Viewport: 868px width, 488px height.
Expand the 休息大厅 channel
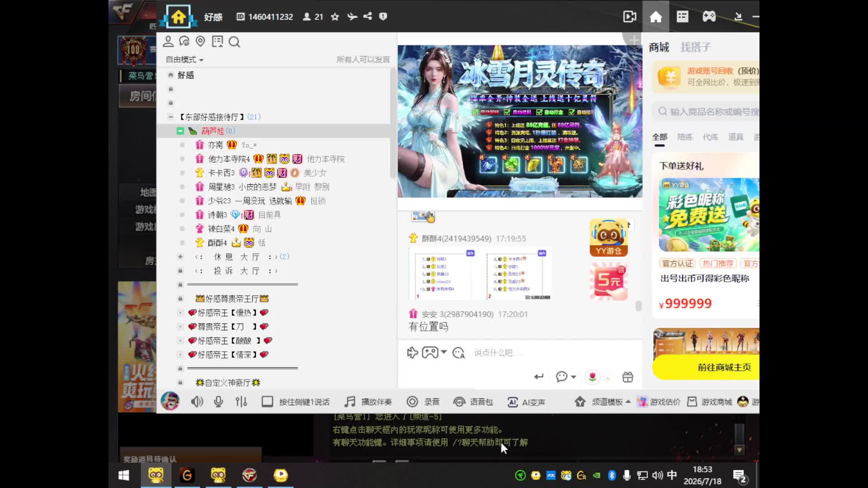[180, 257]
